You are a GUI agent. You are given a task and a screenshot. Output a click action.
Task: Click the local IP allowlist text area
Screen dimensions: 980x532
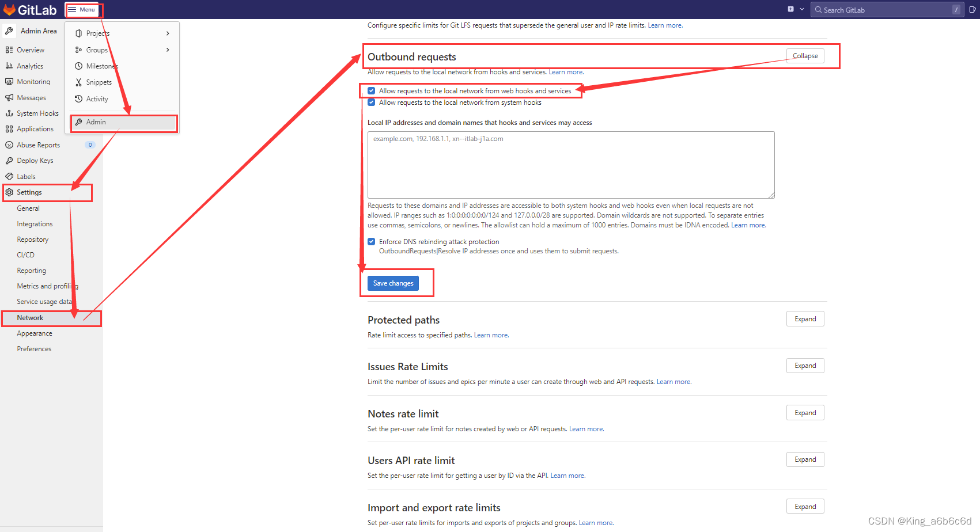tap(571, 165)
